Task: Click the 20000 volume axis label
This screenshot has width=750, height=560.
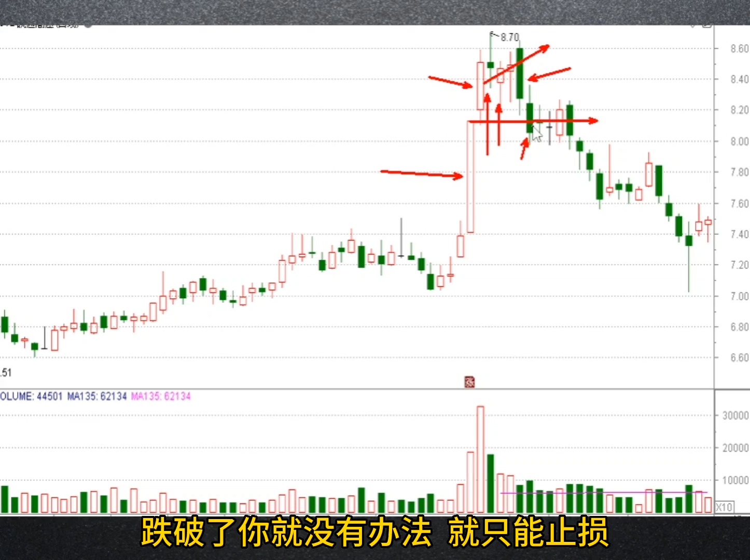Action: [735, 448]
